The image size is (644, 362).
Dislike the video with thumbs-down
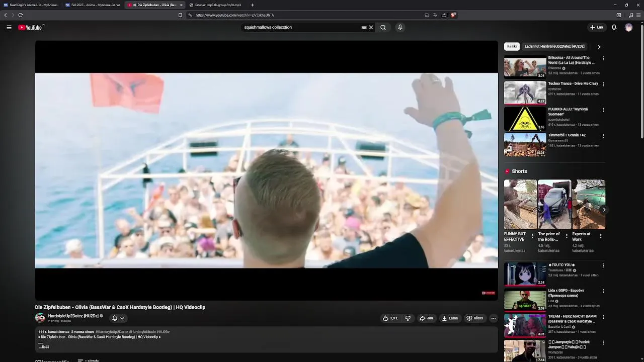coord(408,318)
